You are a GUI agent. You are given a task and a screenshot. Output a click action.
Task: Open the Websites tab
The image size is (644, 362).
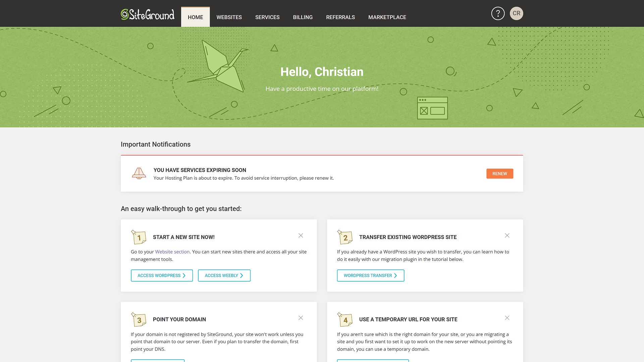click(229, 17)
